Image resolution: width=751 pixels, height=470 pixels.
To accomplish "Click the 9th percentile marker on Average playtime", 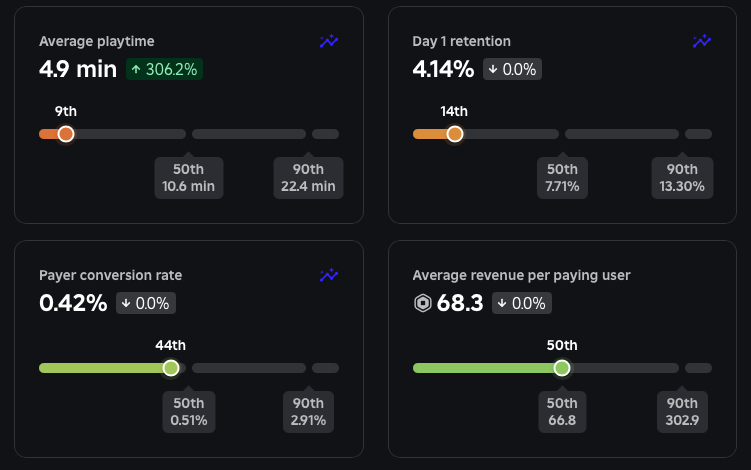I will [x=66, y=134].
